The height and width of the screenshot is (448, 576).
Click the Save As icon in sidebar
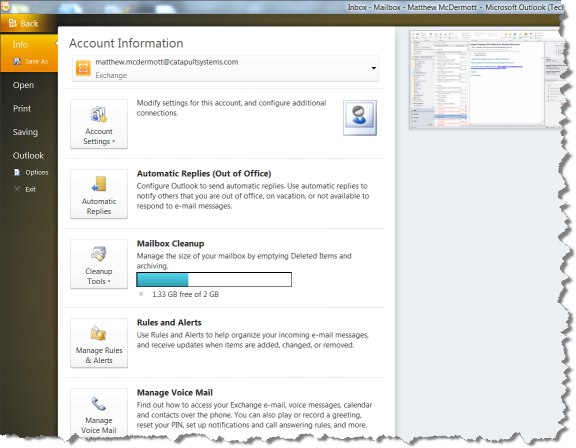tap(17, 62)
